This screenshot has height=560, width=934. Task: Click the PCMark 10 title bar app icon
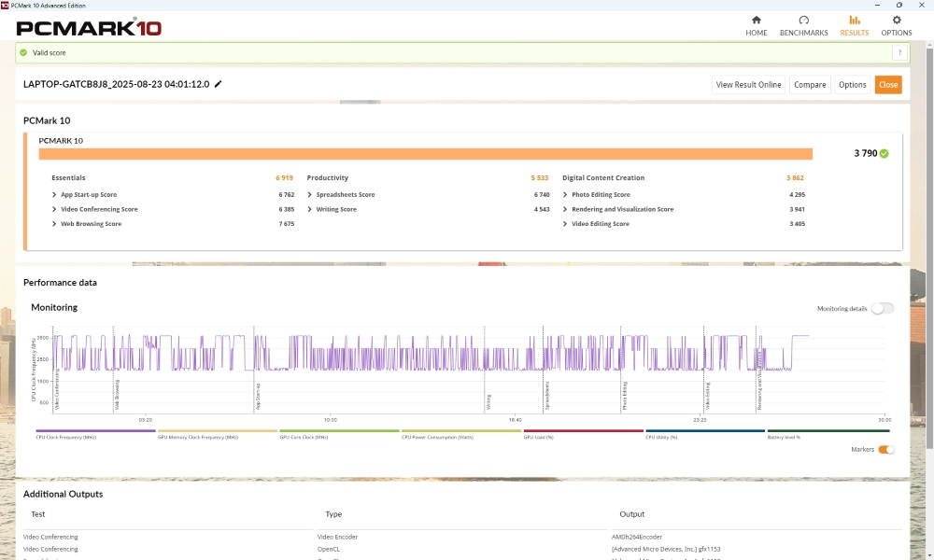(x=5, y=6)
